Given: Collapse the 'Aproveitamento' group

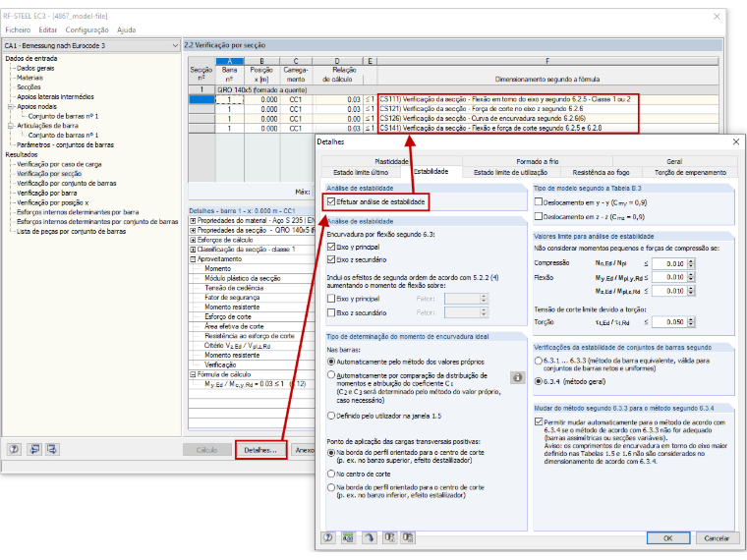Looking at the screenshot, I should click(193, 259).
